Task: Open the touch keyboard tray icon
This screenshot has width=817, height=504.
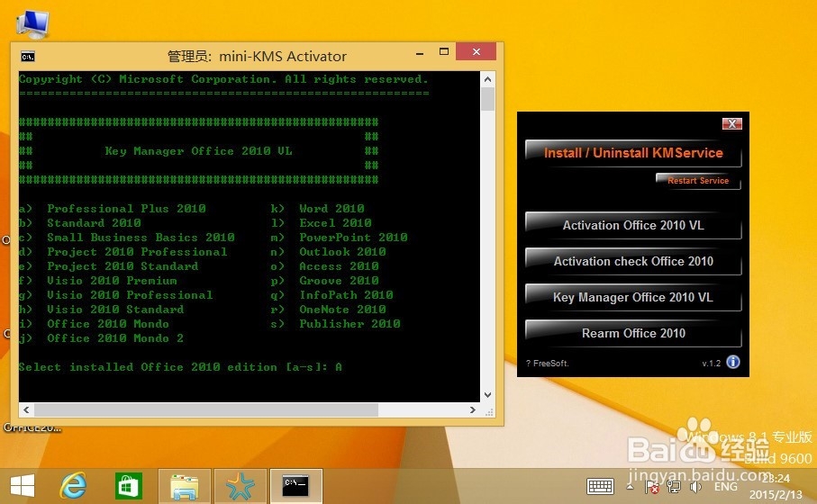Action: (x=600, y=486)
